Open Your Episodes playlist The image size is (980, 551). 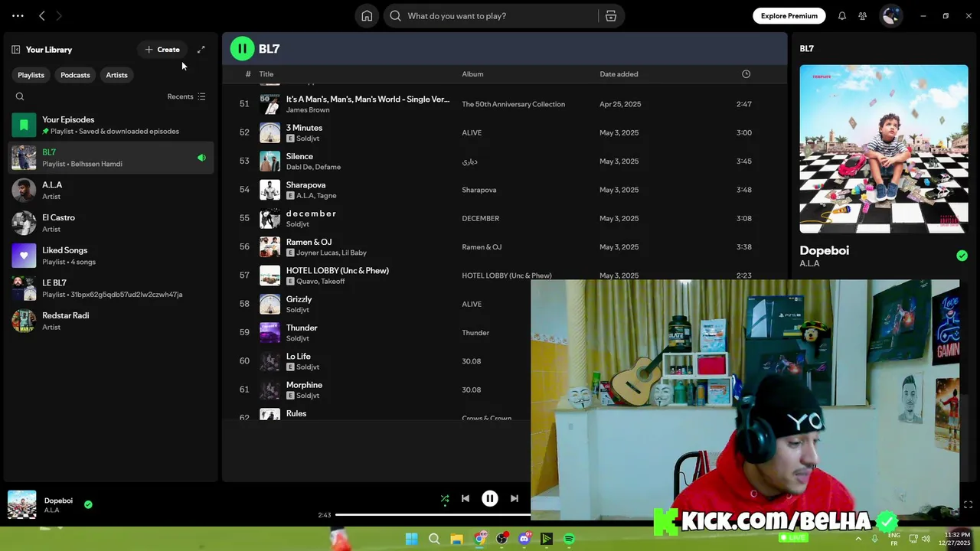pos(111,125)
